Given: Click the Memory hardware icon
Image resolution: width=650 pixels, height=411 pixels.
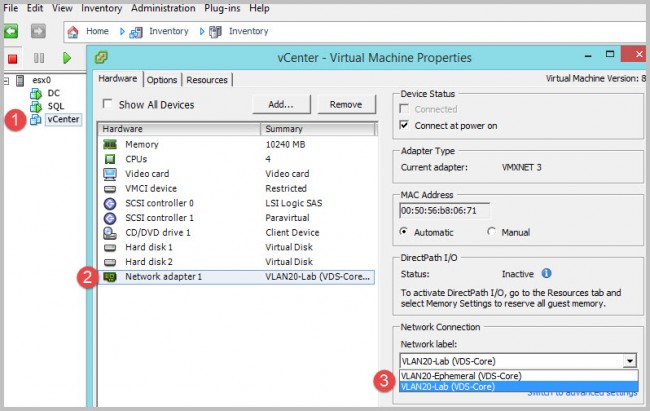Looking at the screenshot, I should point(110,144).
